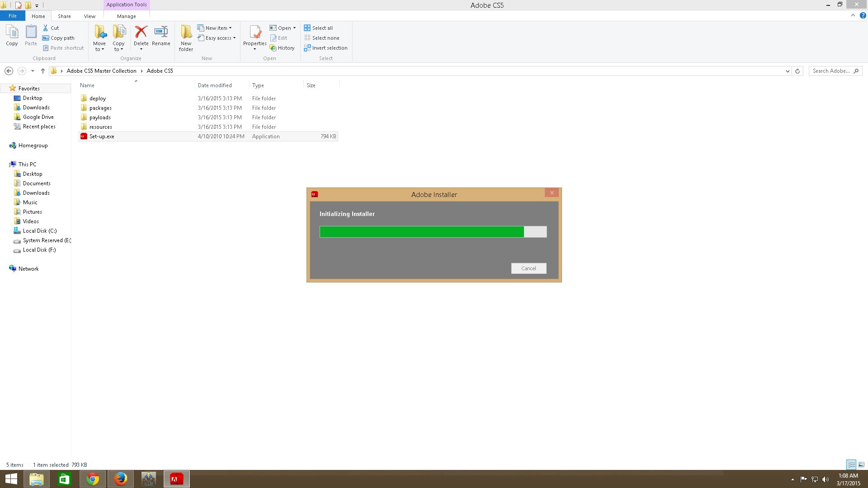The width and height of the screenshot is (868, 488).
Task: Open the File tab
Action: [13, 16]
